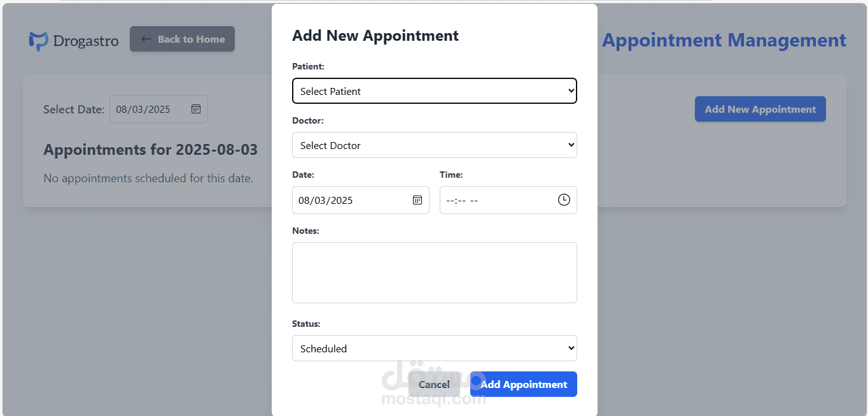Click the Select Date field on page
The image size is (868, 416).
click(x=158, y=109)
